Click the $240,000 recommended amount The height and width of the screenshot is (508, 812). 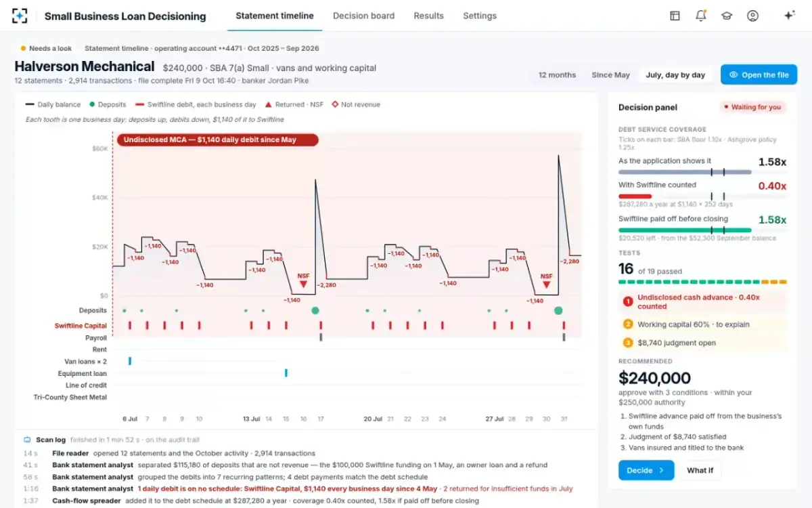[655, 378]
